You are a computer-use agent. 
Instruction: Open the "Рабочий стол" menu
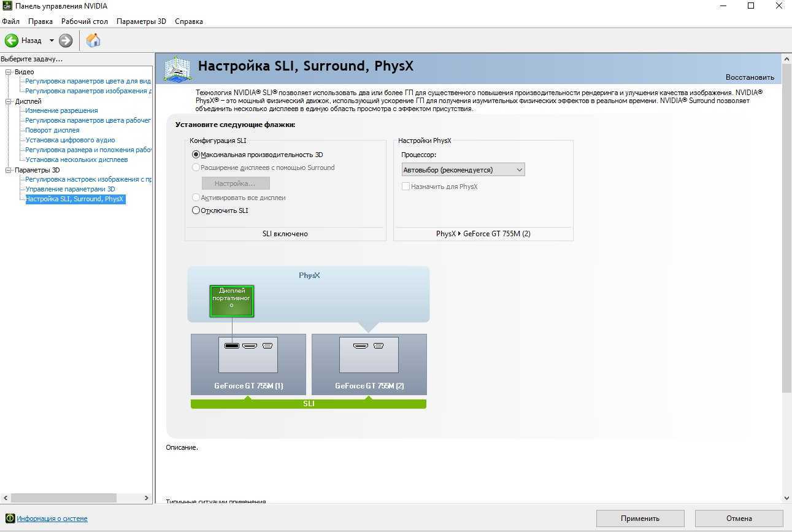point(84,21)
